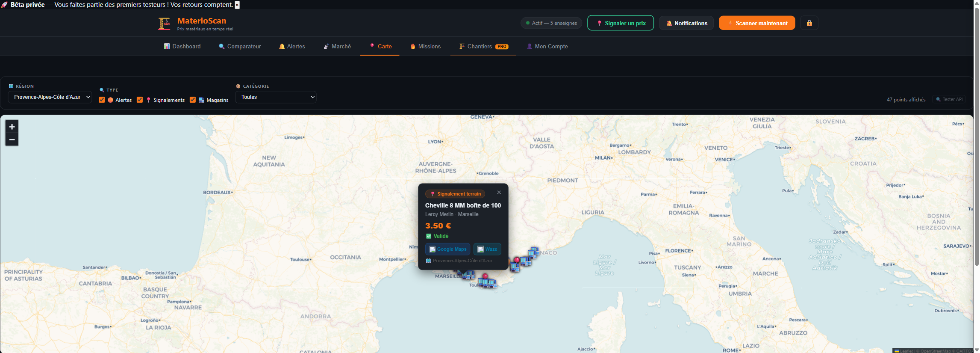Click the Actif — 5 enseignes status pill
This screenshot has height=353, width=980.
[x=551, y=23]
